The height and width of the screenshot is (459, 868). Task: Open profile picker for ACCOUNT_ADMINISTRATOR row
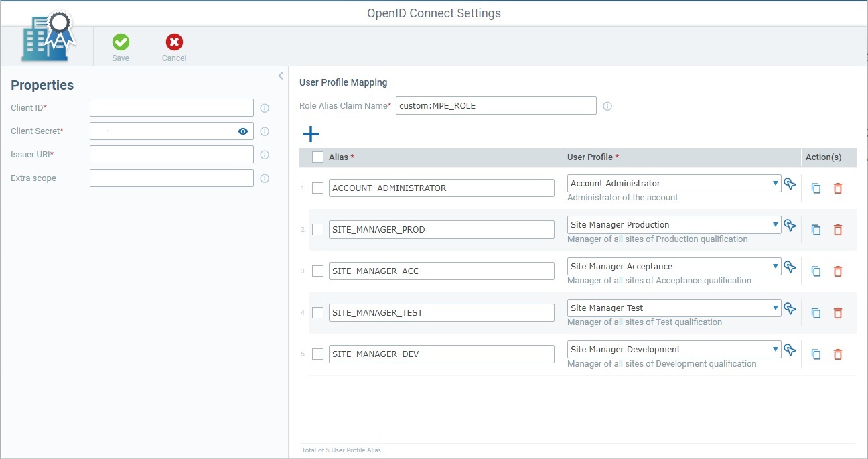click(x=790, y=184)
